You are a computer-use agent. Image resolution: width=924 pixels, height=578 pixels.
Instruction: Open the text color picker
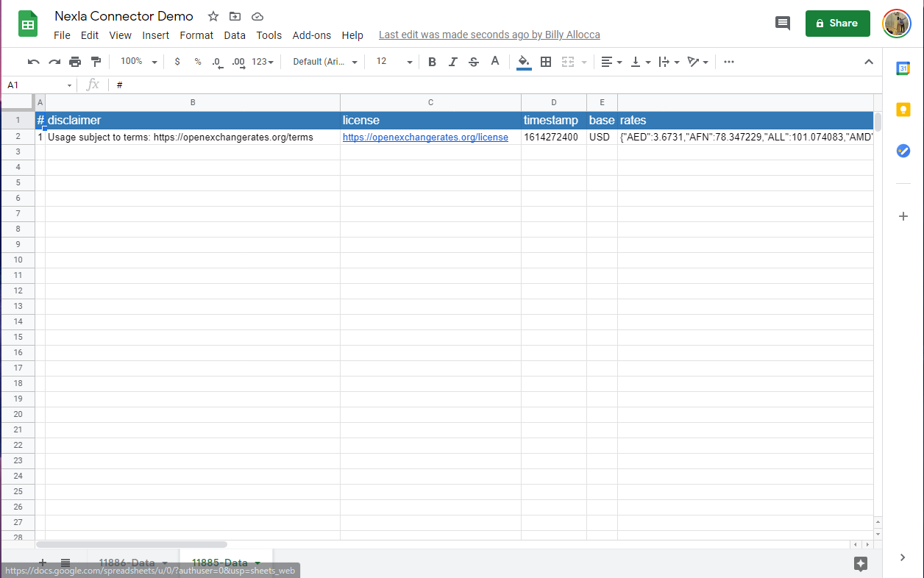tap(495, 62)
